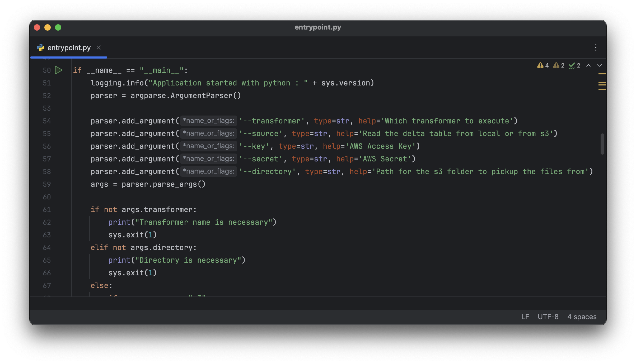Click the '--transformer' string on line 54
The width and height of the screenshot is (636, 364).
click(x=272, y=121)
